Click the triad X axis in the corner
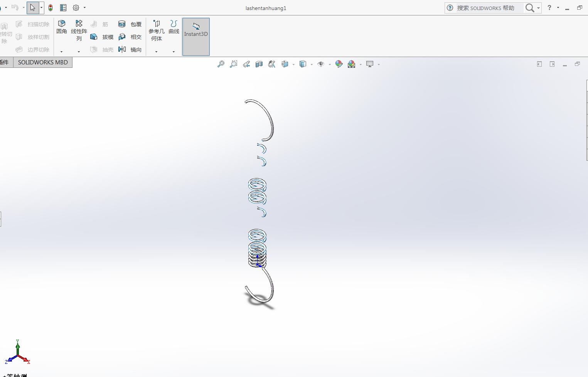This screenshot has width=588, height=377. 28,362
